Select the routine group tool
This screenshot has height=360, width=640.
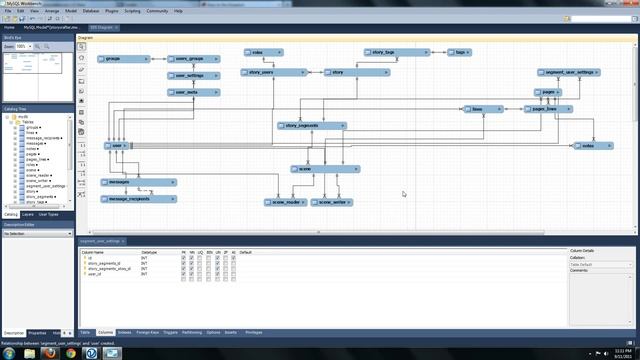point(82,132)
